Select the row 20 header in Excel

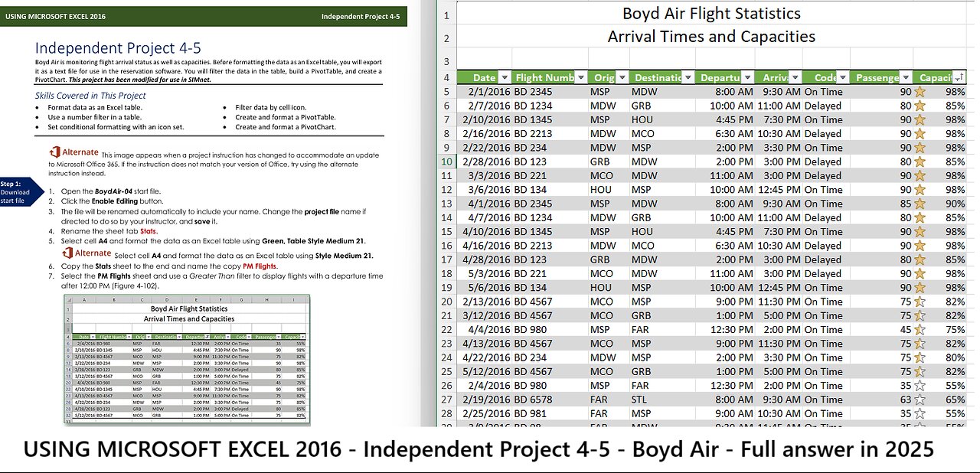click(446, 302)
